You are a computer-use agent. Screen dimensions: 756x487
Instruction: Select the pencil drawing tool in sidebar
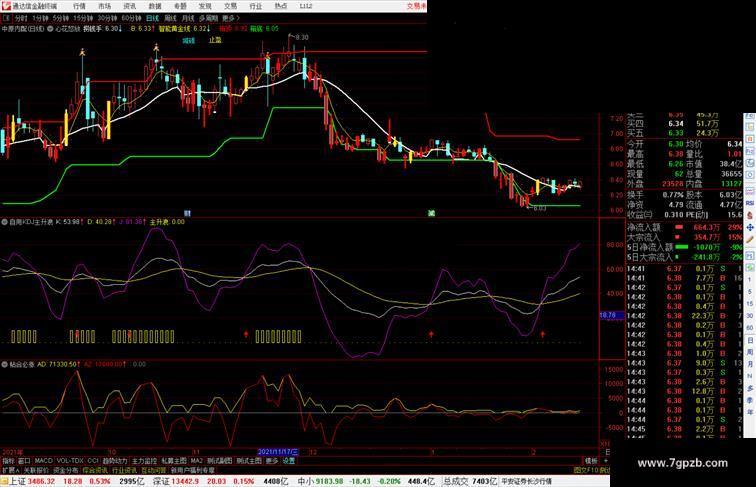750,240
